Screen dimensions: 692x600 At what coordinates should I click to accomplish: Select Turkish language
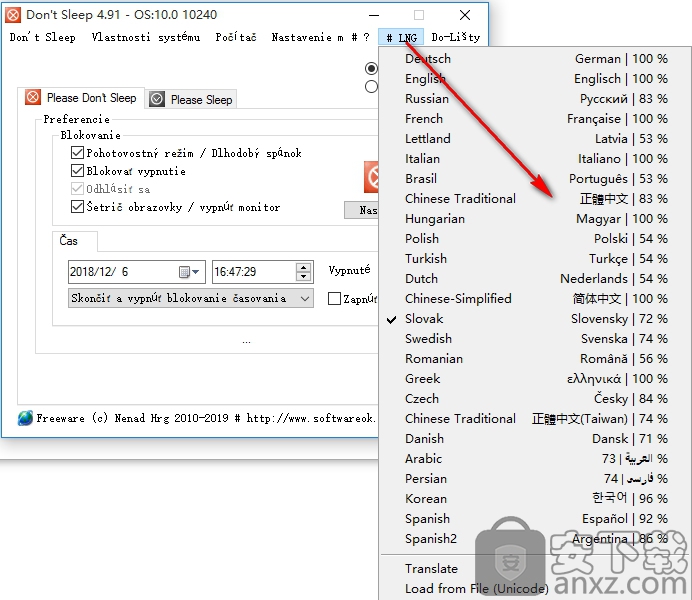tap(535, 259)
